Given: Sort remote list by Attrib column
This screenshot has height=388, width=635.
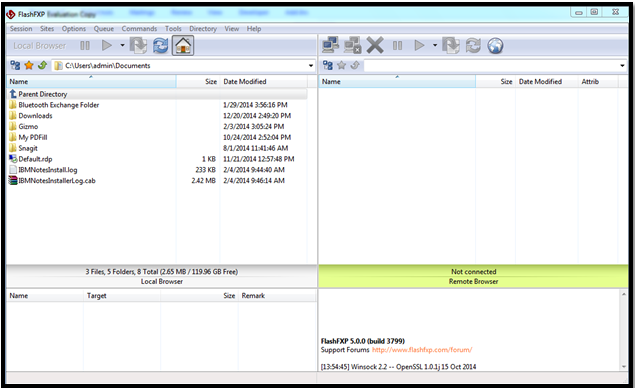Looking at the screenshot, I should click(x=598, y=81).
